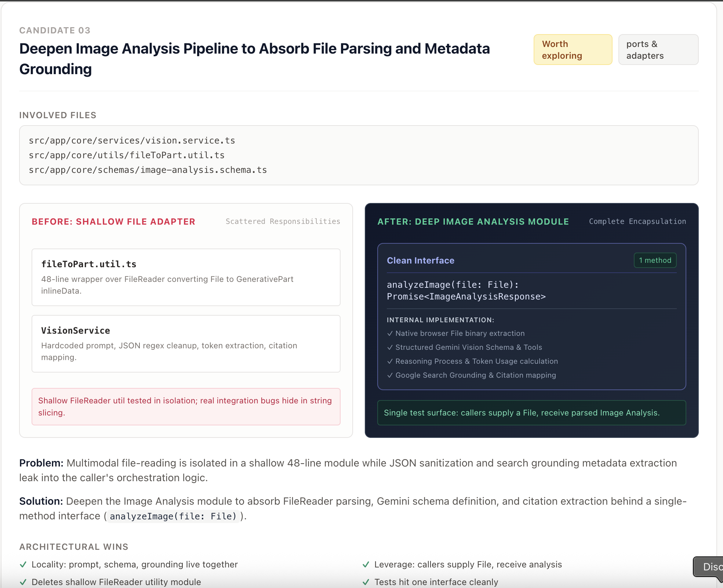
Task: Click the red 'Shallow FileReader util tested' warning box
Action: [x=186, y=407]
